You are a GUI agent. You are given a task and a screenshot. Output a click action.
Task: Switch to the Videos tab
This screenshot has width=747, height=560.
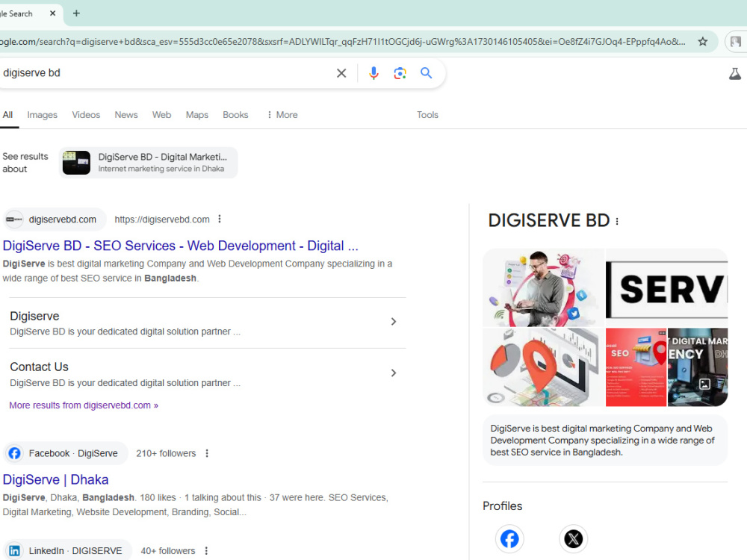pyautogui.click(x=86, y=115)
